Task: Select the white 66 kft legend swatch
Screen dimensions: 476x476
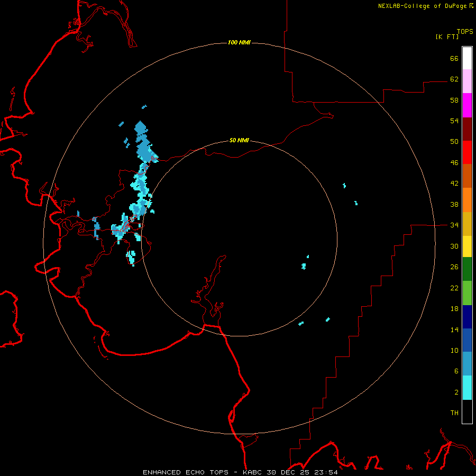Action: 467,58
